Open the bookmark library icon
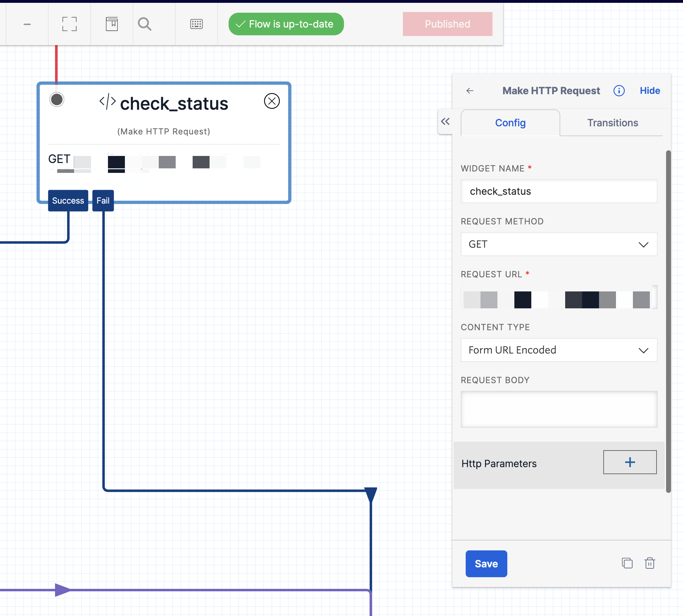The width and height of the screenshot is (683, 616). 112,24
